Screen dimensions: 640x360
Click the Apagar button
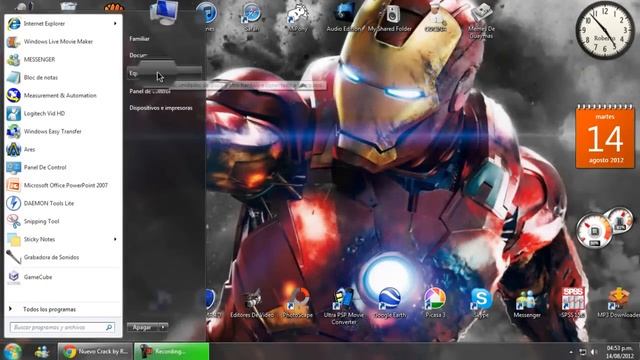(142, 327)
